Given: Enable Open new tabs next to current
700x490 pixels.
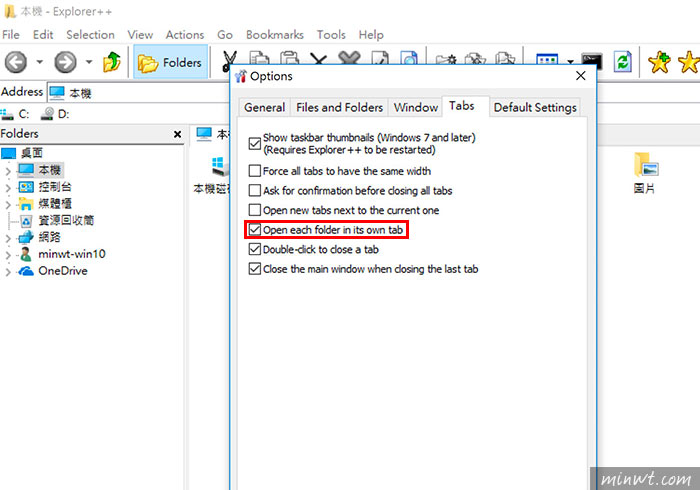Looking at the screenshot, I should pos(254,210).
